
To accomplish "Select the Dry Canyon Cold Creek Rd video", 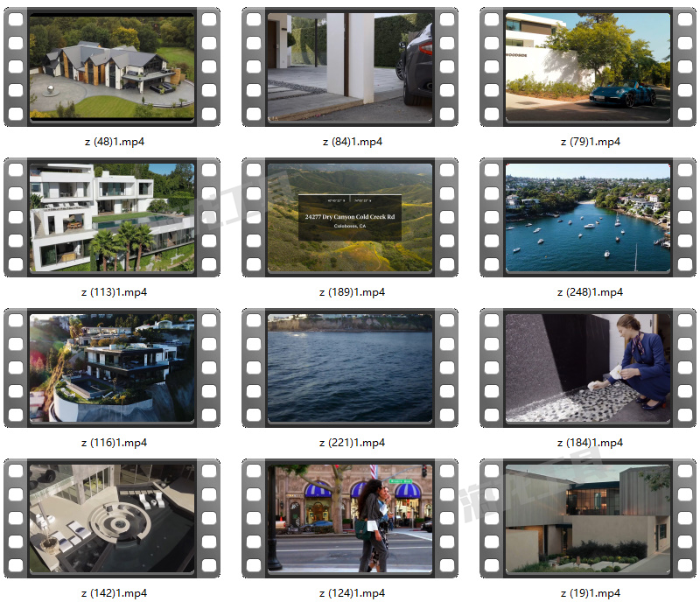I will pyautogui.click(x=350, y=218).
